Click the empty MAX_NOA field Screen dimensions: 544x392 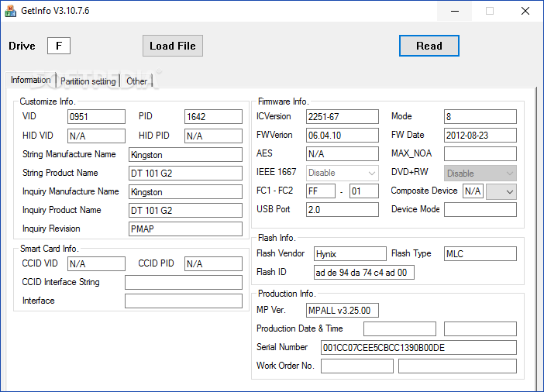480,153
